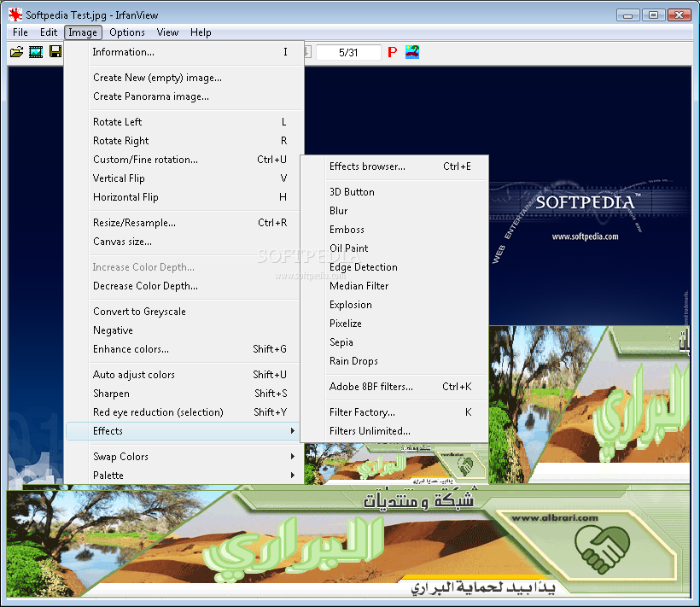Screen dimensions: 700x607
Task: Apply Sharpen to the image
Action: 184,394
